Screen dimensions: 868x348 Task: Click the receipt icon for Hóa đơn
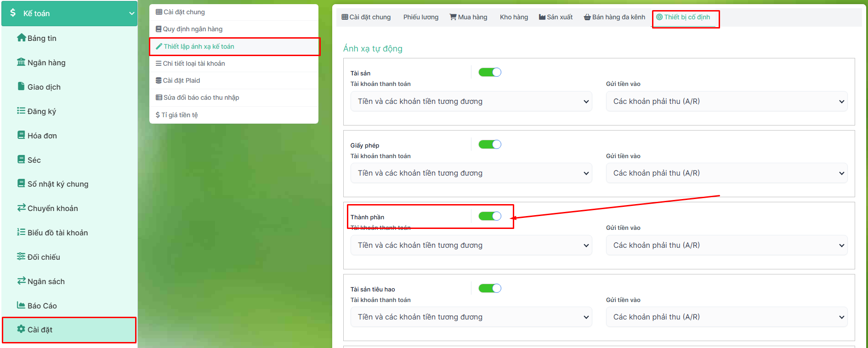(21, 135)
